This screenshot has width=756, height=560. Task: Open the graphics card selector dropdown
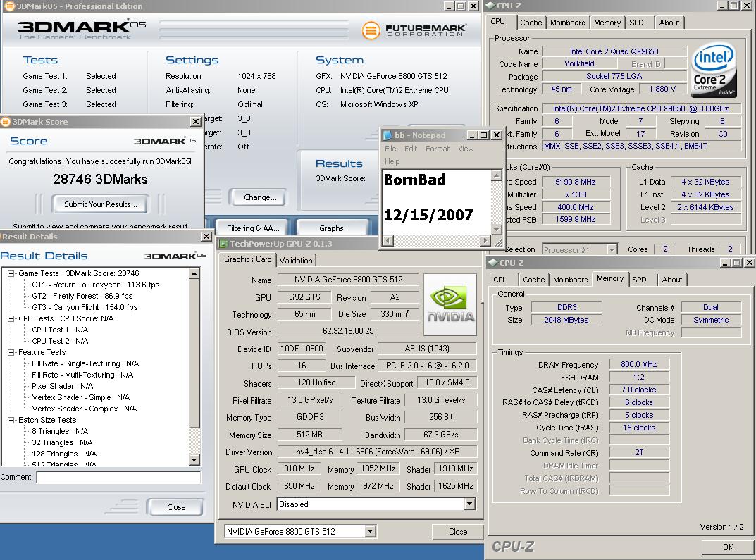(370, 532)
